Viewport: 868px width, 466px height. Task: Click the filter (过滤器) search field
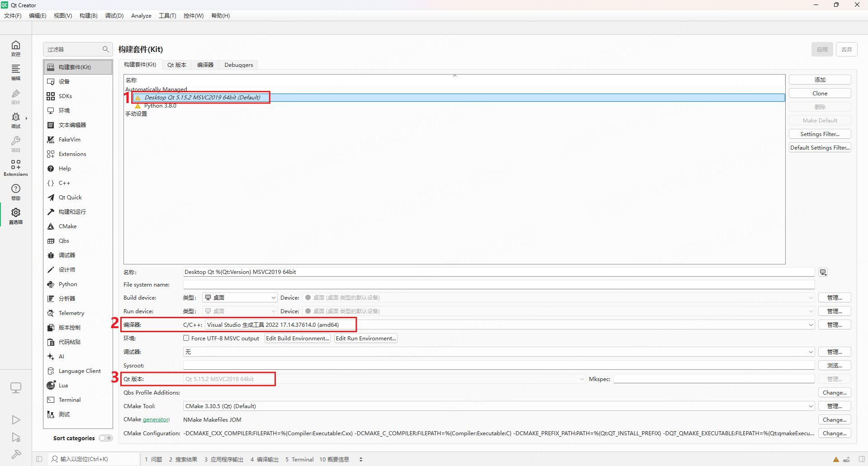coord(78,49)
